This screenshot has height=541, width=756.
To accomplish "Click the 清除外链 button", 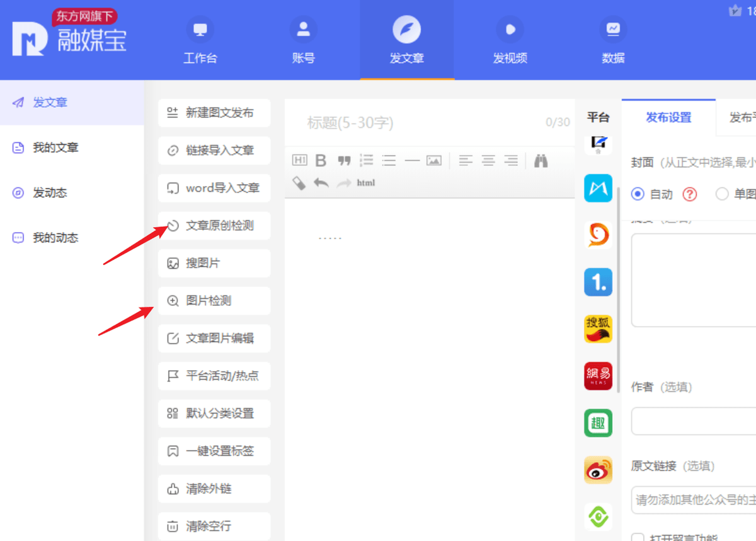I will coord(214,489).
